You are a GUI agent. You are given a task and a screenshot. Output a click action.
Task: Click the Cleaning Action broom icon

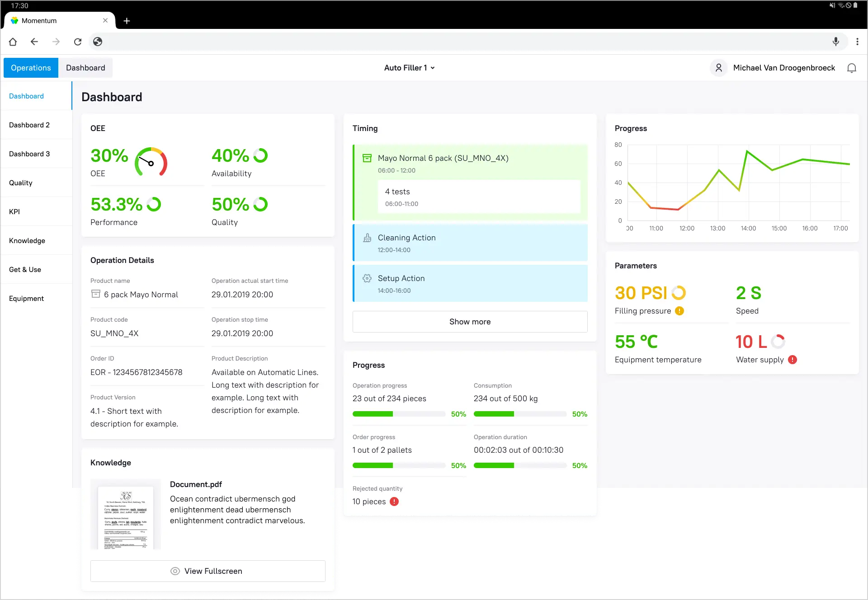(x=367, y=238)
